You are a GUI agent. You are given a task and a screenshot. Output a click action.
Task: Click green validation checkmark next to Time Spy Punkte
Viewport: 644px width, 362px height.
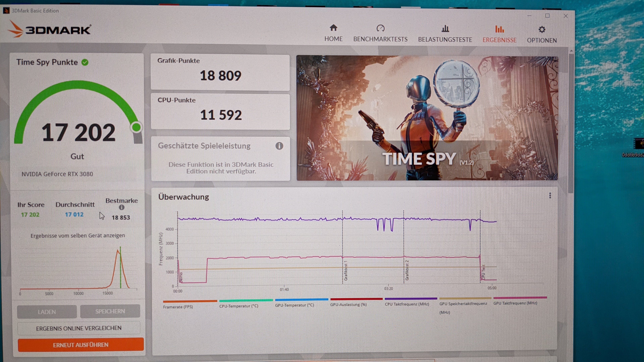(x=85, y=62)
